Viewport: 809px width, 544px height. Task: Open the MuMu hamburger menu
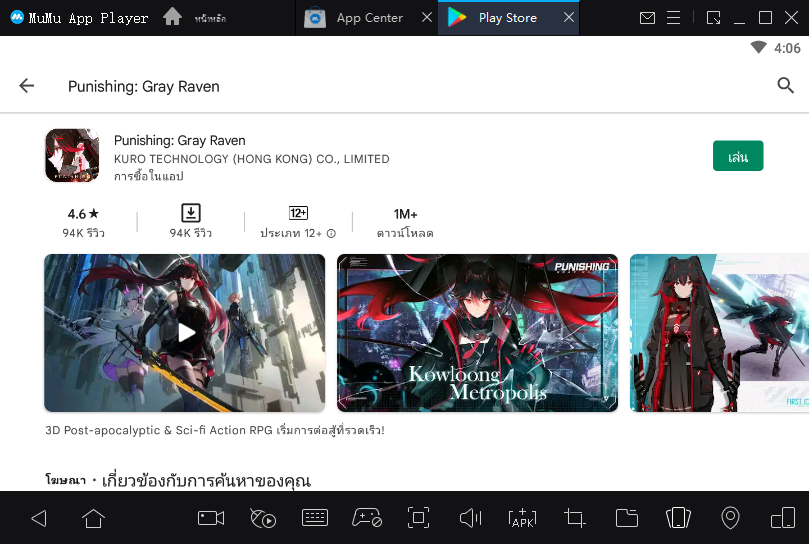pyautogui.click(x=676, y=18)
